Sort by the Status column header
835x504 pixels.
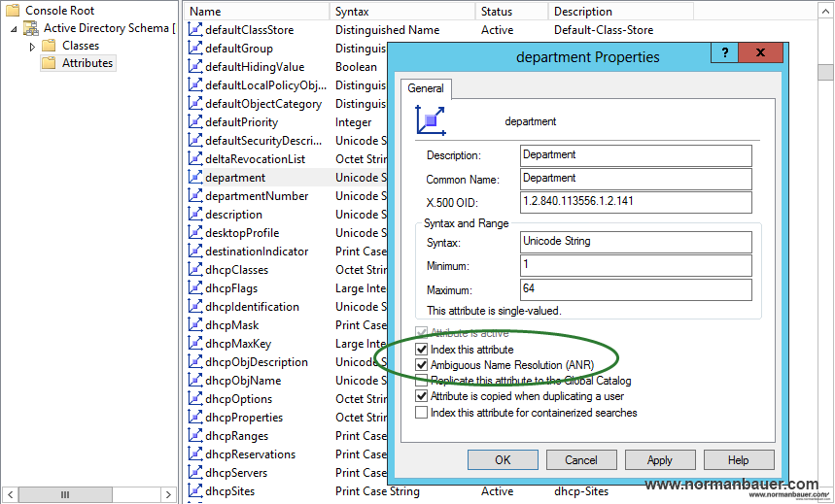[x=511, y=12]
